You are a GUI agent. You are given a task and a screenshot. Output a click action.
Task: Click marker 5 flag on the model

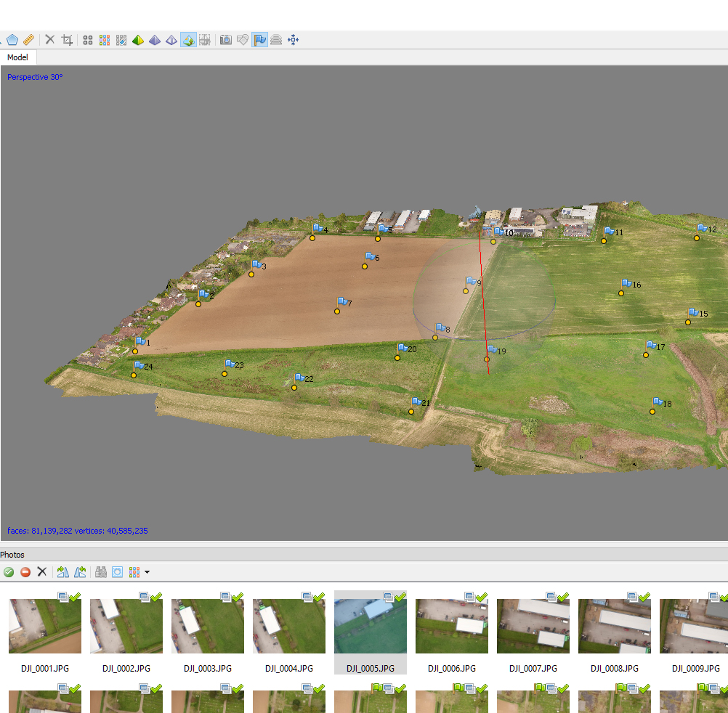point(383,228)
